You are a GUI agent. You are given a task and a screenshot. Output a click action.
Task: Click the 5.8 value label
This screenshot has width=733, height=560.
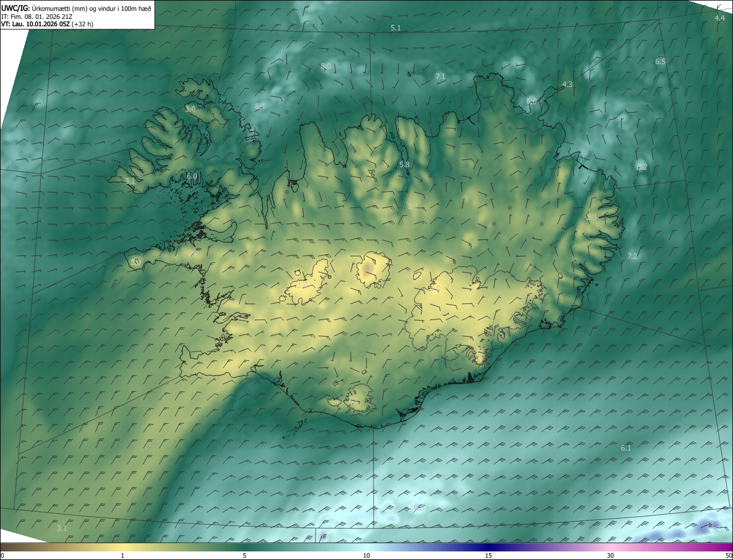[x=404, y=164]
